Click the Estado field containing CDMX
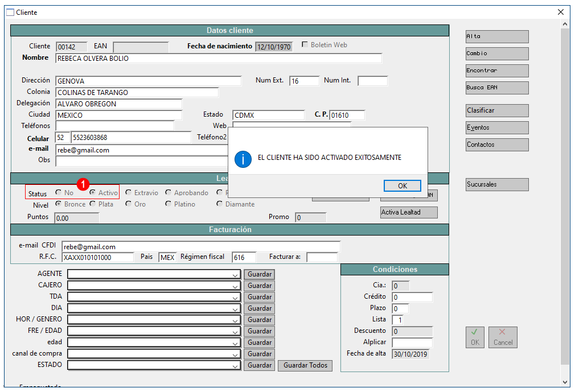Image resolution: width=575 pixels, height=392 pixels. (269, 115)
